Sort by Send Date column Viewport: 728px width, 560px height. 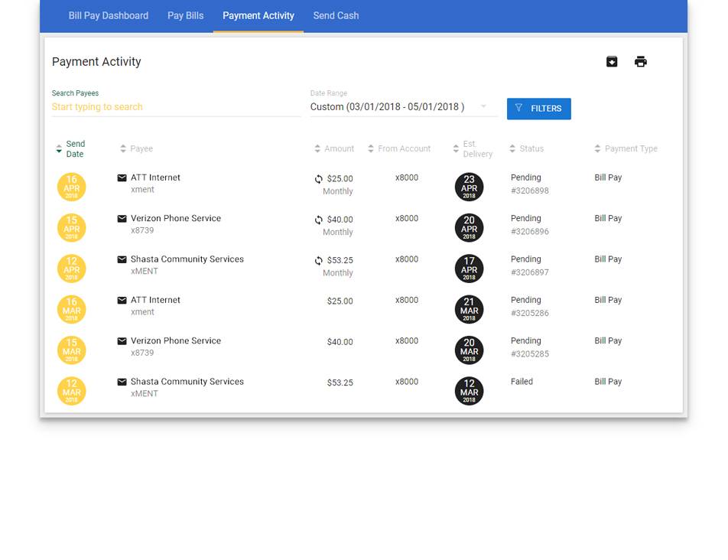70,148
